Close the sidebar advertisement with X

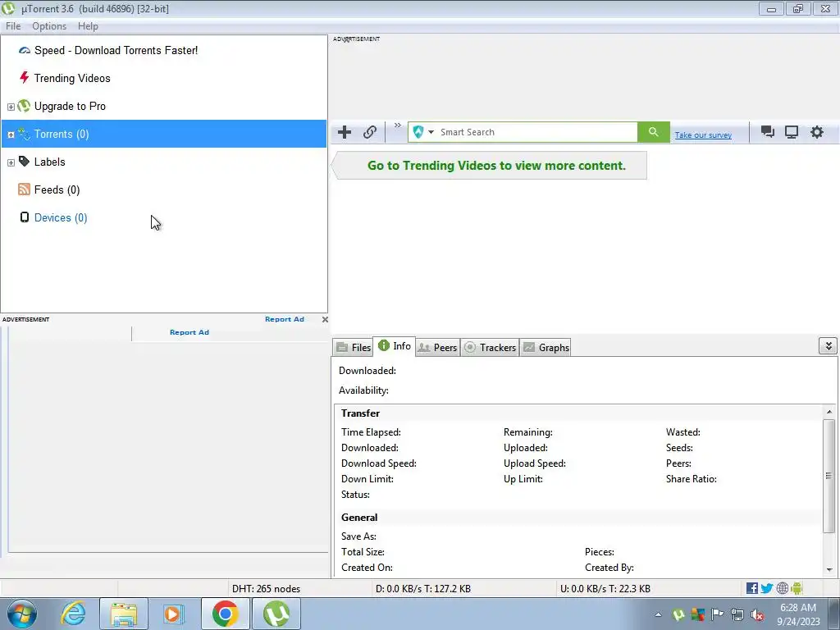(325, 319)
